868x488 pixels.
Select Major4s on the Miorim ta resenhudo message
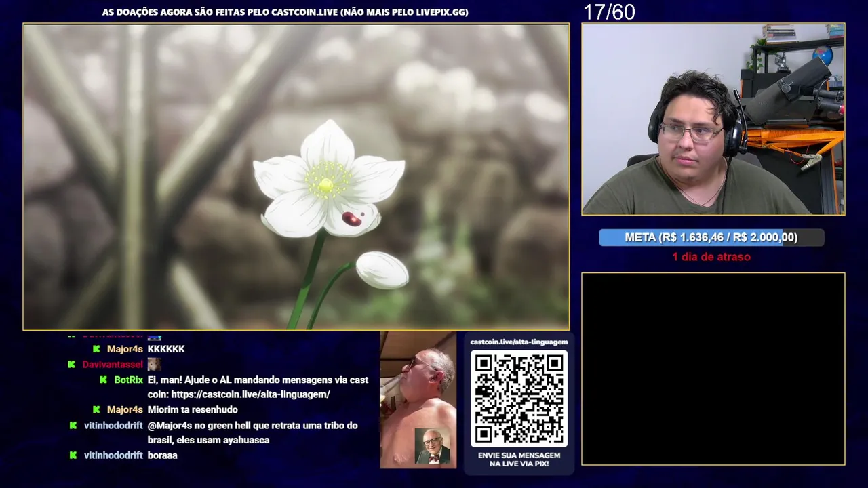click(x=125, y=410)
